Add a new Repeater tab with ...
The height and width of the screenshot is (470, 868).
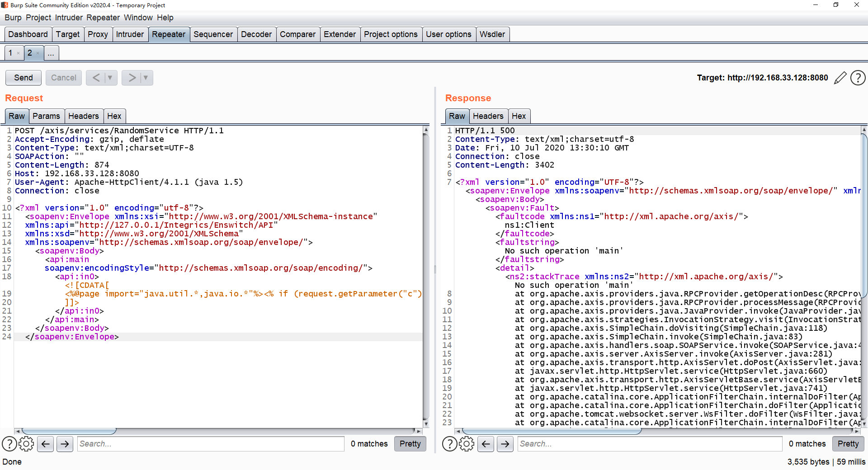tap(51, 53)
